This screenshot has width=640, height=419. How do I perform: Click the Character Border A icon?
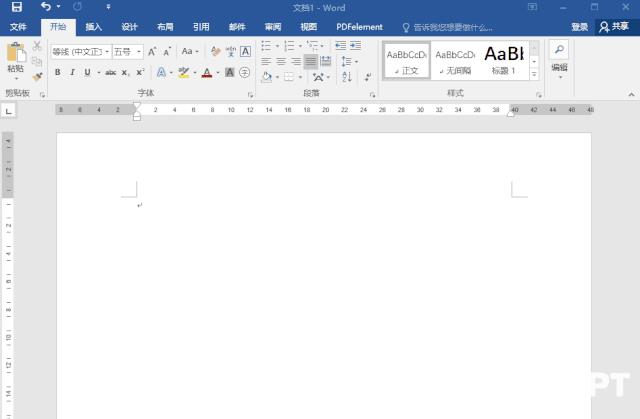point(245,51)
